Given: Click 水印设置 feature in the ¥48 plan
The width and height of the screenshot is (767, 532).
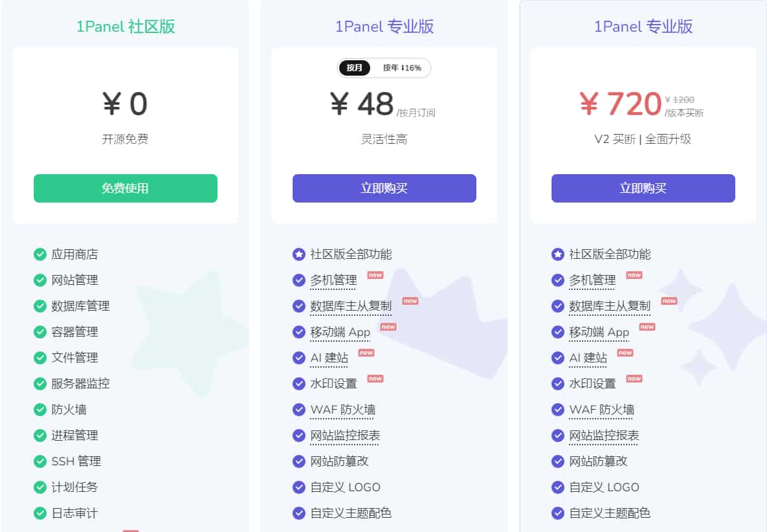Looking at the screenshot, I should [x=333, y=384].
